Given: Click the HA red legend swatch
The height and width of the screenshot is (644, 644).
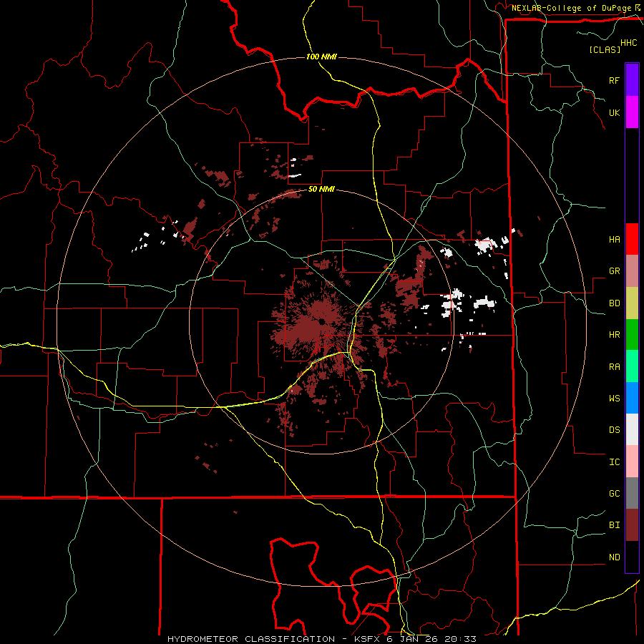Looking at the screenshot, I should pos(632,239).
